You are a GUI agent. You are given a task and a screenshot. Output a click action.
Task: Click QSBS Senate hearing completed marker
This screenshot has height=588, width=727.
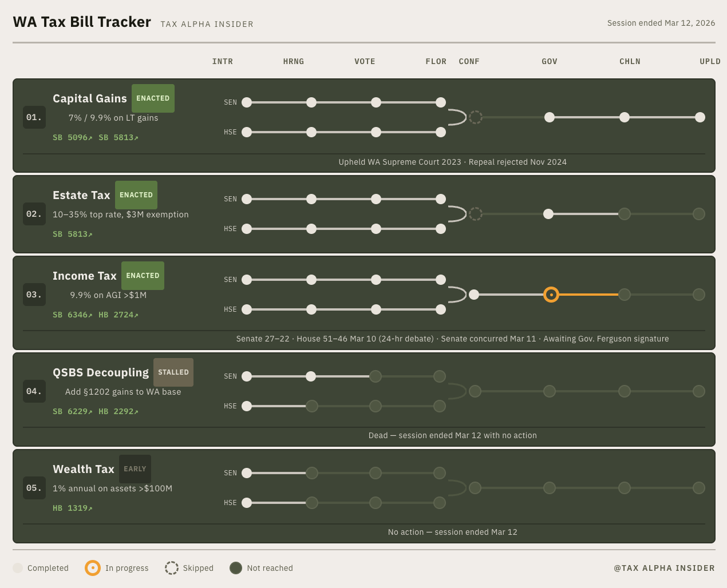[311, 376]
